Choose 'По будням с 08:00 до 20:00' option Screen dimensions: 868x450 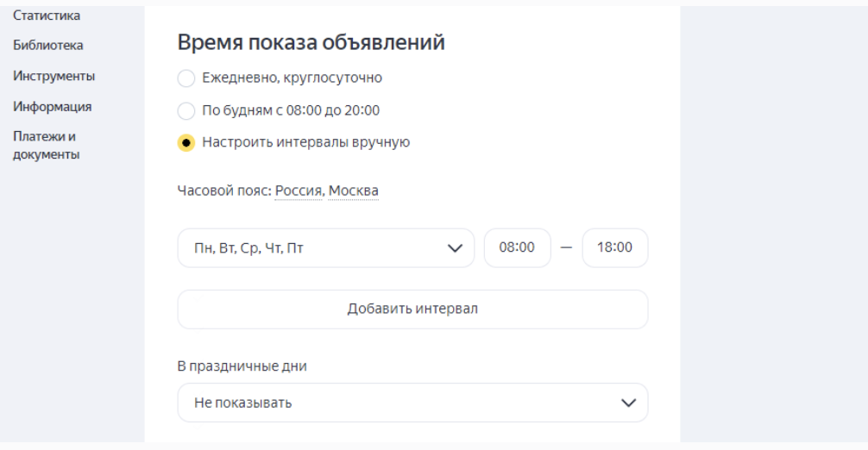[186, 110]
